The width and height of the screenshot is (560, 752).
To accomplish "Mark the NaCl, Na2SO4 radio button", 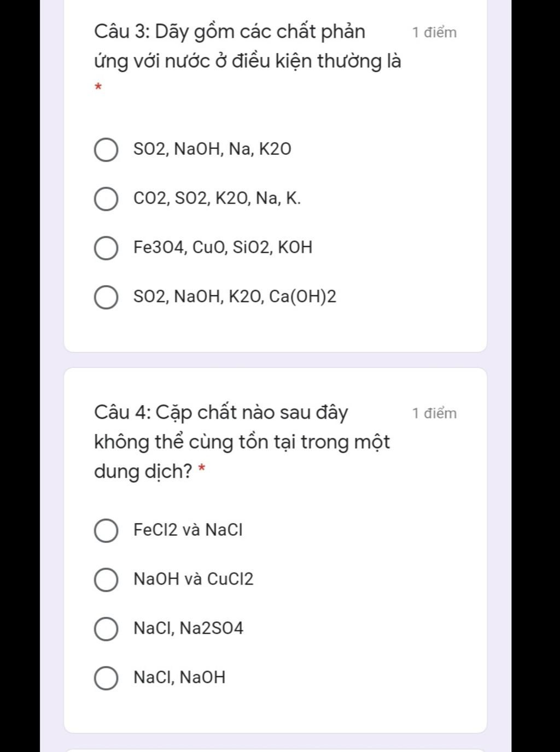I will (x=106, y=629).
